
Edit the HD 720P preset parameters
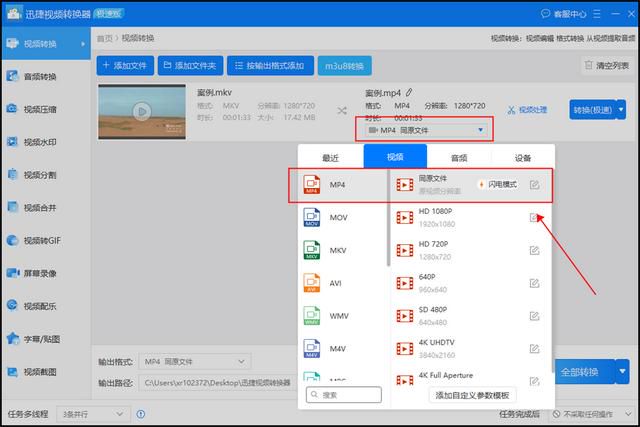534,250
